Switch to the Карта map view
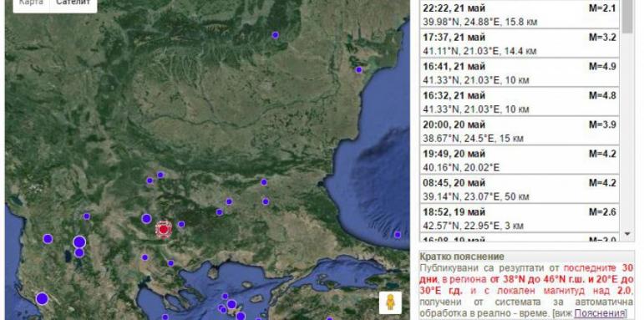This screenshot has width=644, height=320. point(31,3)
